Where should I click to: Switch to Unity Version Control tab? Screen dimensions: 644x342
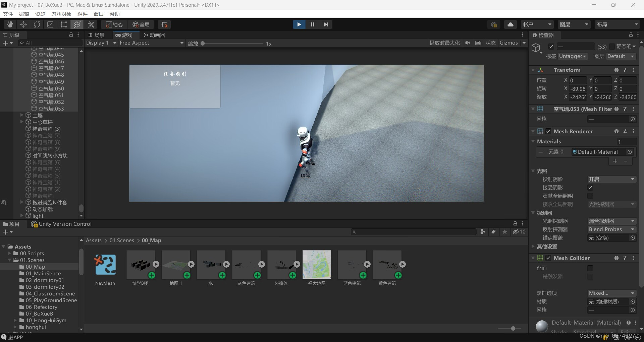tap(61, 224)
